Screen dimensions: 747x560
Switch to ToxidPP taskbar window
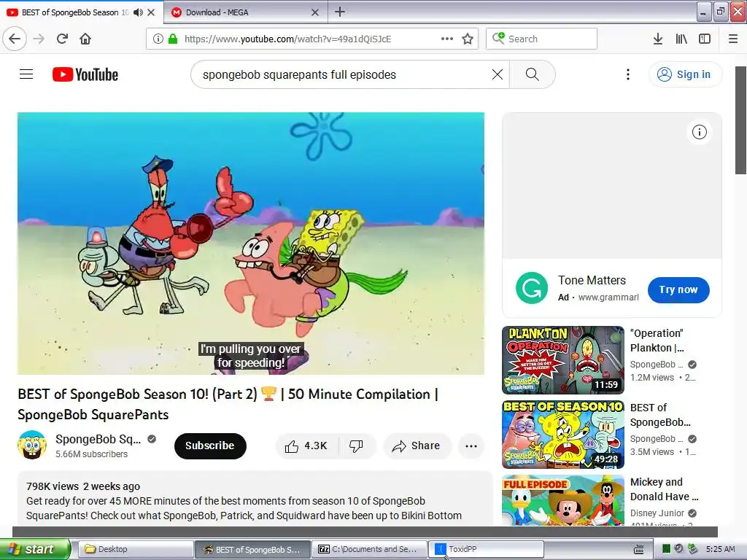pos(486,549)
